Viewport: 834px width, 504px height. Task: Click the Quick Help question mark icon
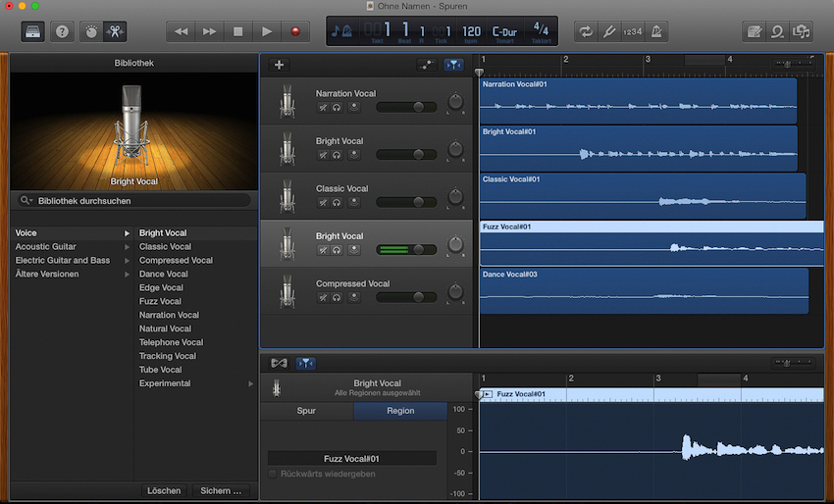[62, 31]
